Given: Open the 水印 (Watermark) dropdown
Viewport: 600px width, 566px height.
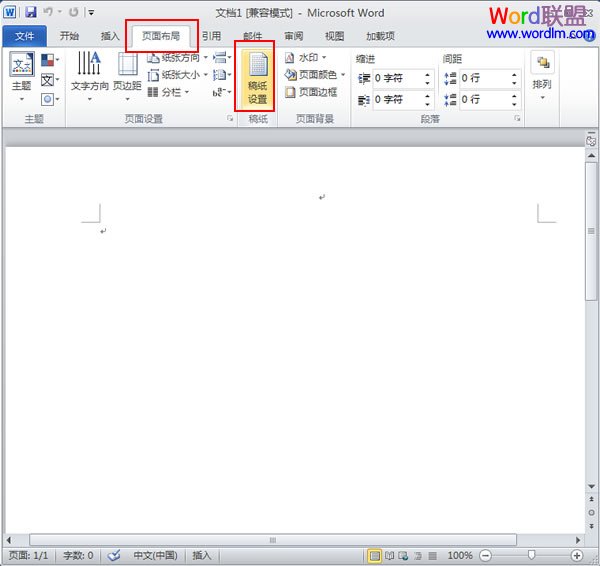Looking at the screenshot, I should [x=305, y=58].
